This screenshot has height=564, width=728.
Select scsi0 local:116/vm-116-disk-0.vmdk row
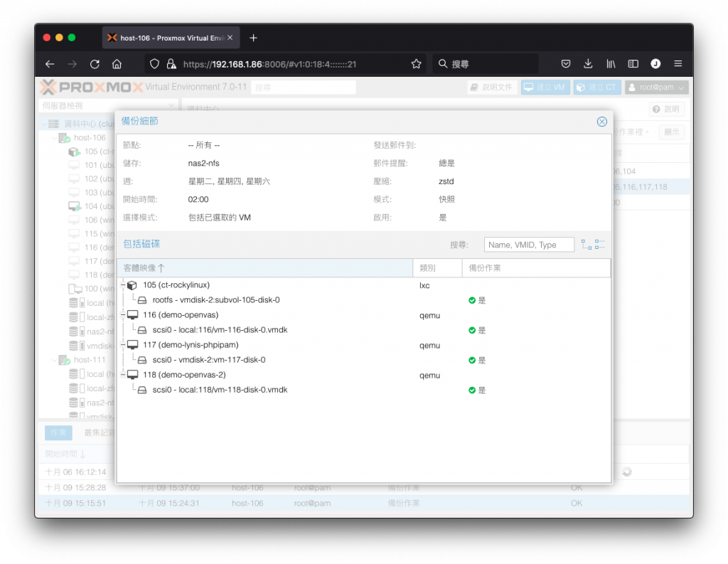pos(363,330)
